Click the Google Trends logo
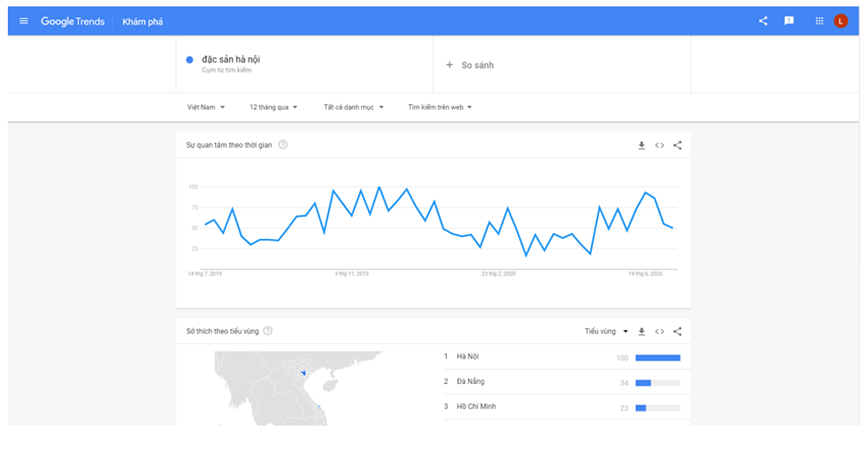Screen dimensions: 868x456 point(73,22)
